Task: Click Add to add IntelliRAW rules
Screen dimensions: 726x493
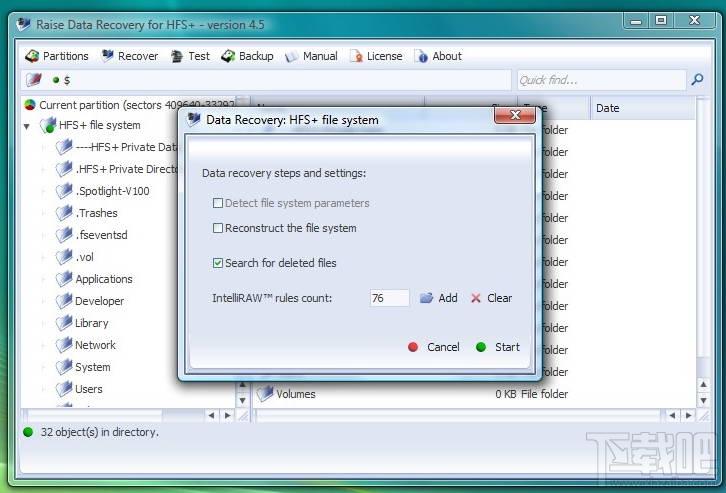Action: [x=438, y=298]
